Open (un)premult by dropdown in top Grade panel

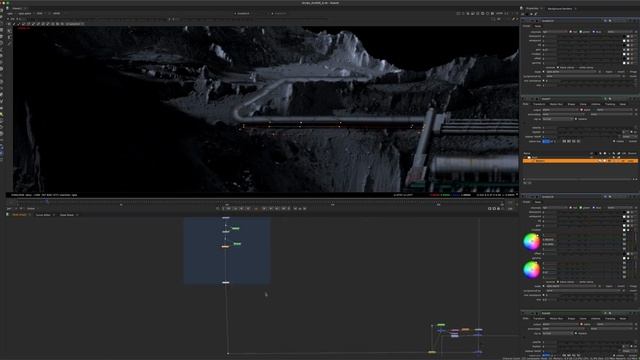(x=583, y=76)
